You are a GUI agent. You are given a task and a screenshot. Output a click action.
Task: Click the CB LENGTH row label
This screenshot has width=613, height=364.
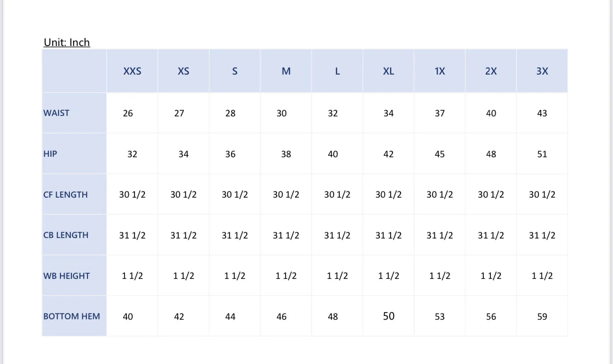pos(66,235)
